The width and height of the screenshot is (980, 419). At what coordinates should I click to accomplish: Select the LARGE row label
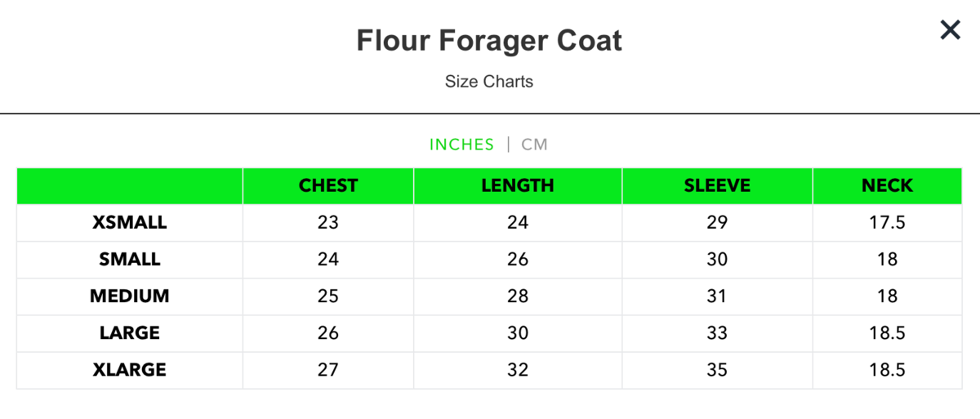[x=130, y=332]
